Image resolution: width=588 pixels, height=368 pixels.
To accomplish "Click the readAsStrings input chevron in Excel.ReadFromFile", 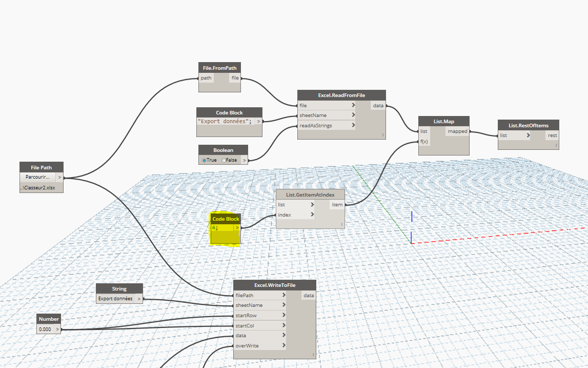I will tap(354, 125).
